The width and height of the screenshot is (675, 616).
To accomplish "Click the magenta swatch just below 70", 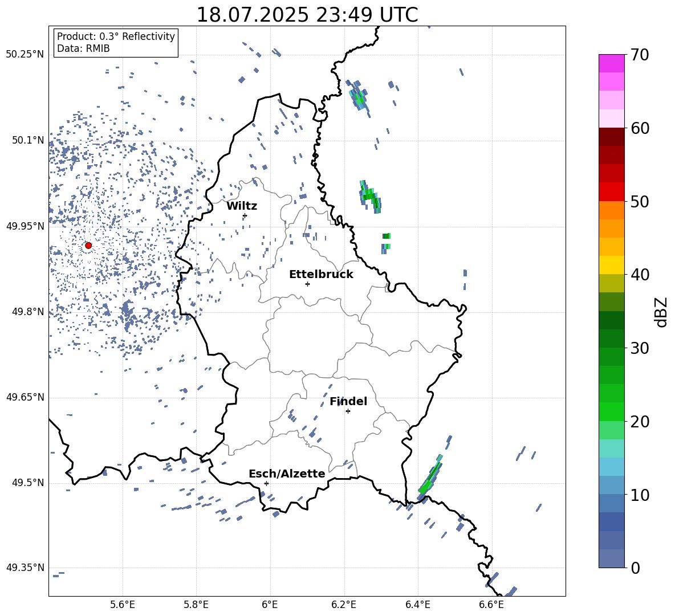I will tap(611, 63).
